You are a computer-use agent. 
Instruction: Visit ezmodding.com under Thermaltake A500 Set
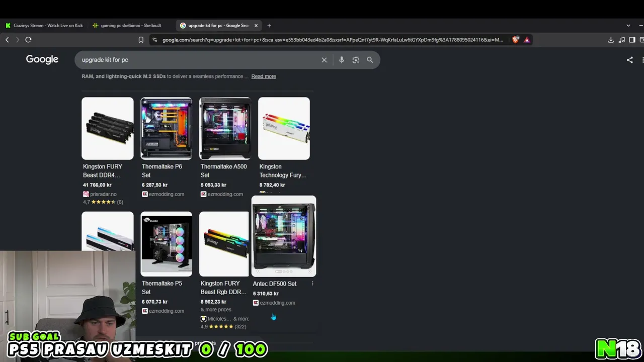pyautogui.click(x=222, y=194)
